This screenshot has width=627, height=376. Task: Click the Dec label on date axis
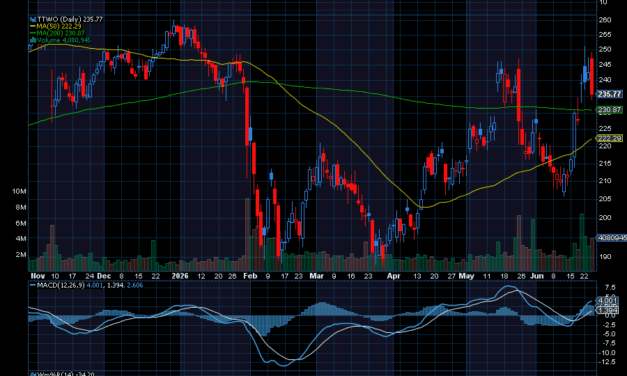[104, 276]
